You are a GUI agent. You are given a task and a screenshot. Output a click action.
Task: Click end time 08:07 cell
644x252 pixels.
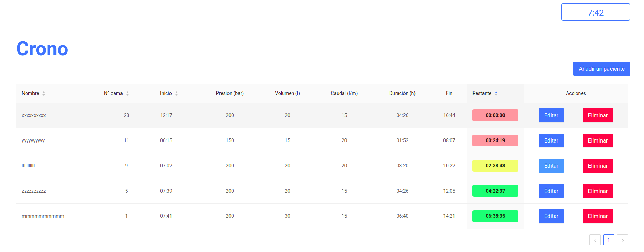pos(449,140)
